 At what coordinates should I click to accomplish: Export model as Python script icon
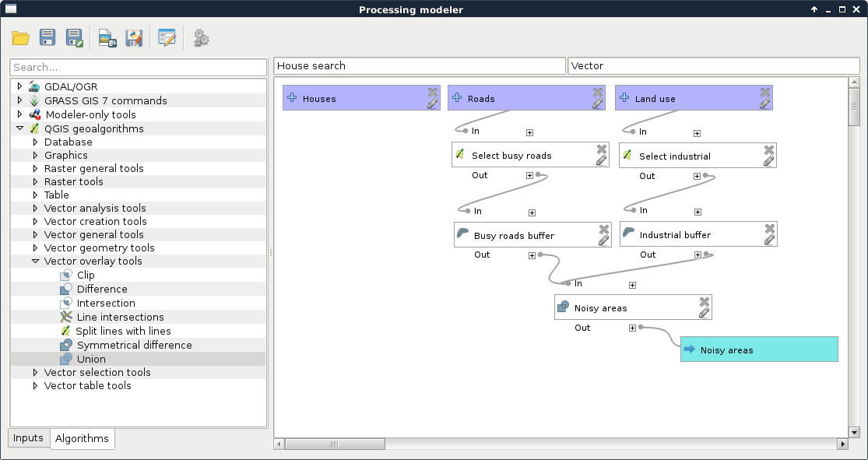[134, 38]
